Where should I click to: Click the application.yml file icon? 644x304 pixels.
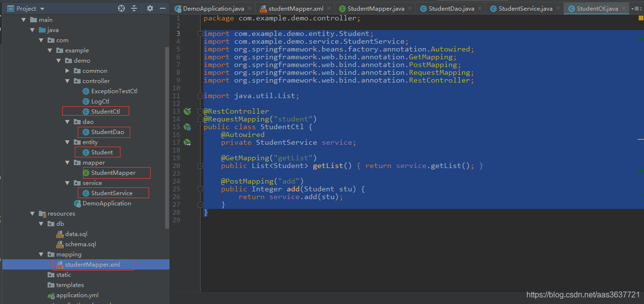[x=51, y=295]
